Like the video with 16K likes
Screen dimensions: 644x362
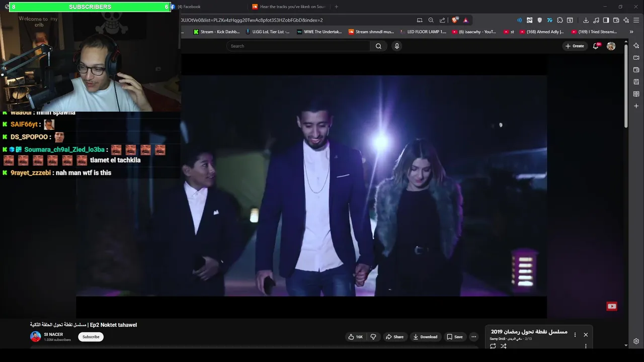pos(355,337)
